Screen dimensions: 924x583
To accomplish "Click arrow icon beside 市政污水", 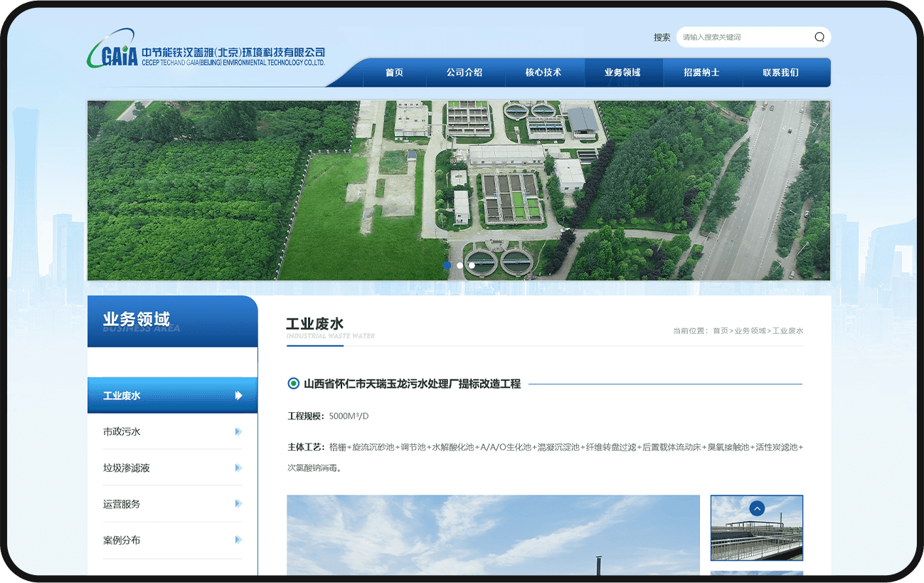I will (x=238, y=432).
